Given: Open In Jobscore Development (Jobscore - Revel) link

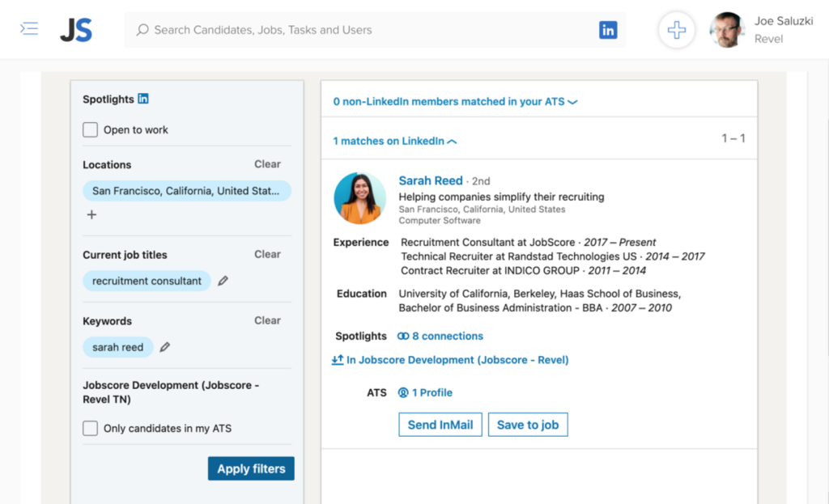Looking at the screenshot, I should [457, 360].
